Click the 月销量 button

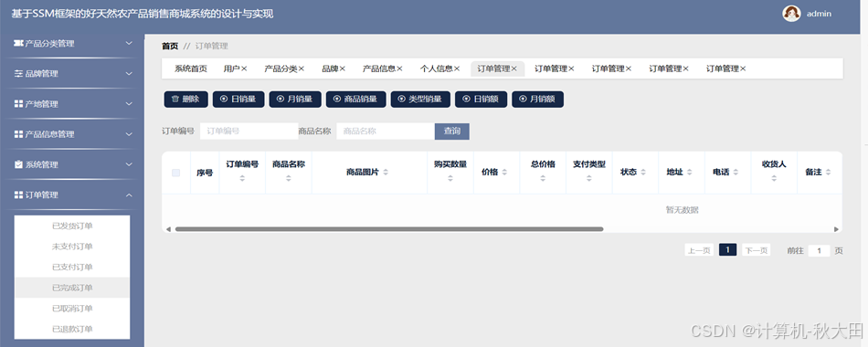click(295, 99)
